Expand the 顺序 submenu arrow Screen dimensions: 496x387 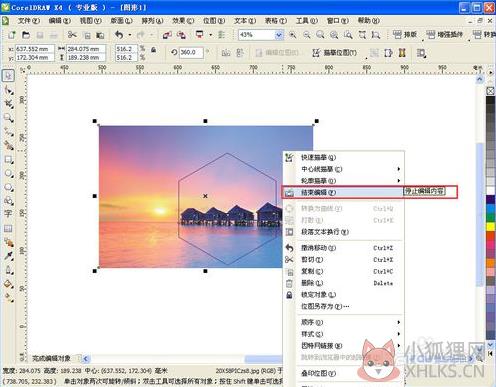tap(399, 322)
